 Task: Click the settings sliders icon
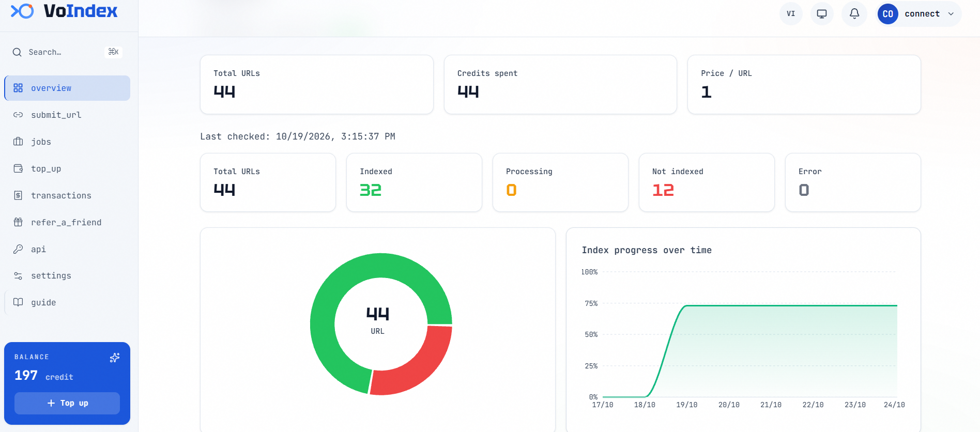tap(18, 276)
